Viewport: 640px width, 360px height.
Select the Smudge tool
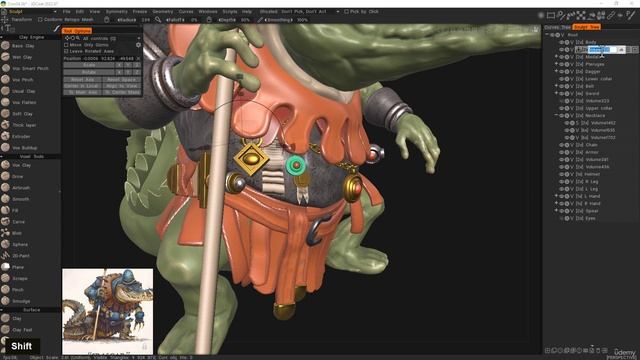pyautogui.click(x=20, y=301)
